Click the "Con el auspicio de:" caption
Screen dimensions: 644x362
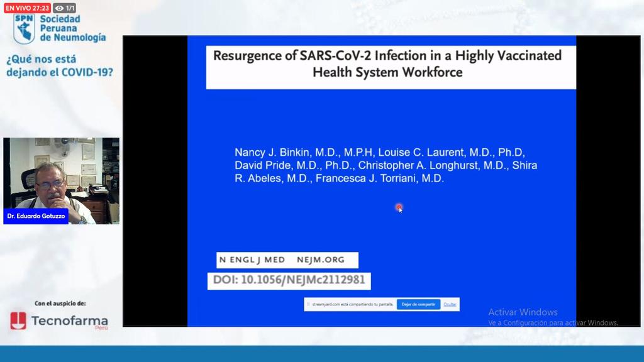coord(60,303)
